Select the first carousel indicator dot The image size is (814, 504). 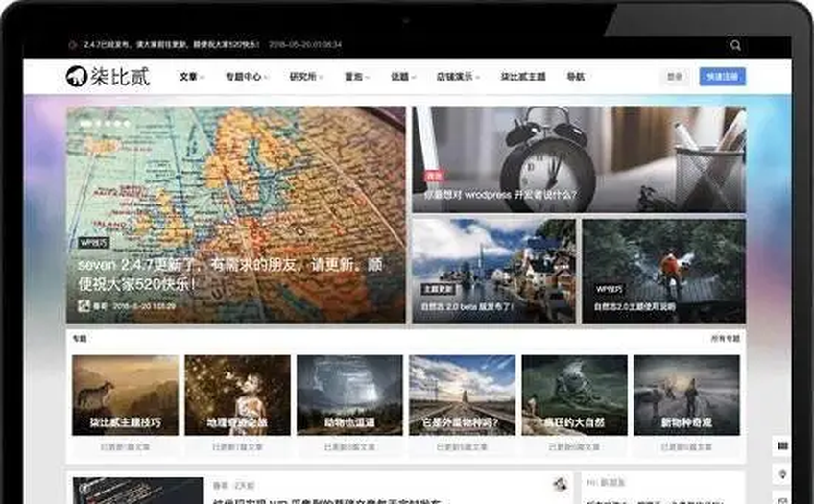[86, 124]
